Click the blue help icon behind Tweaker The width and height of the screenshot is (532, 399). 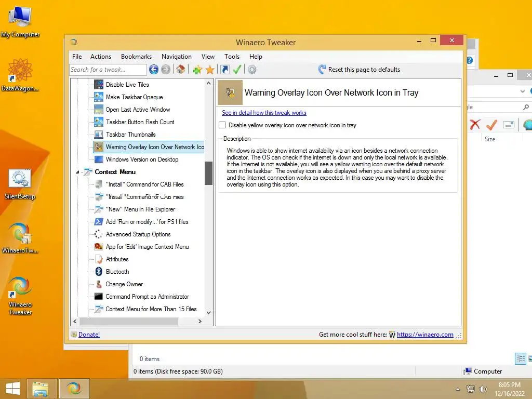tap(470, 60)
